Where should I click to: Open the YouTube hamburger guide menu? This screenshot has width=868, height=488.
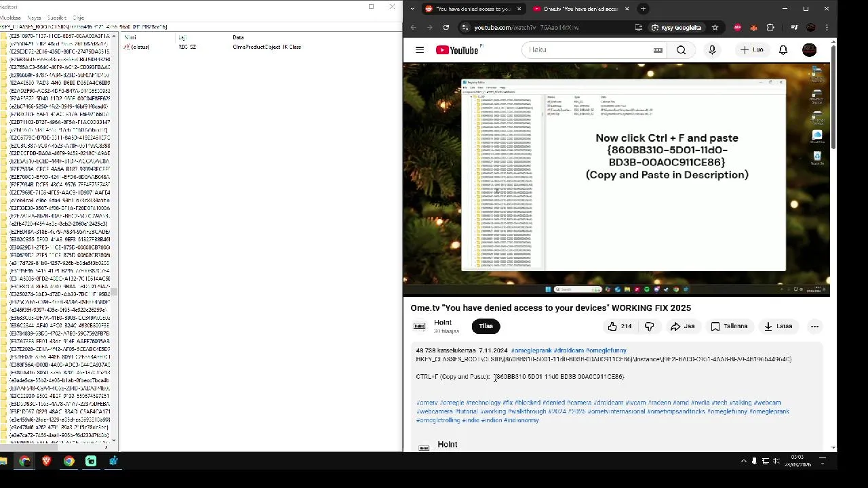coord(420,49)
